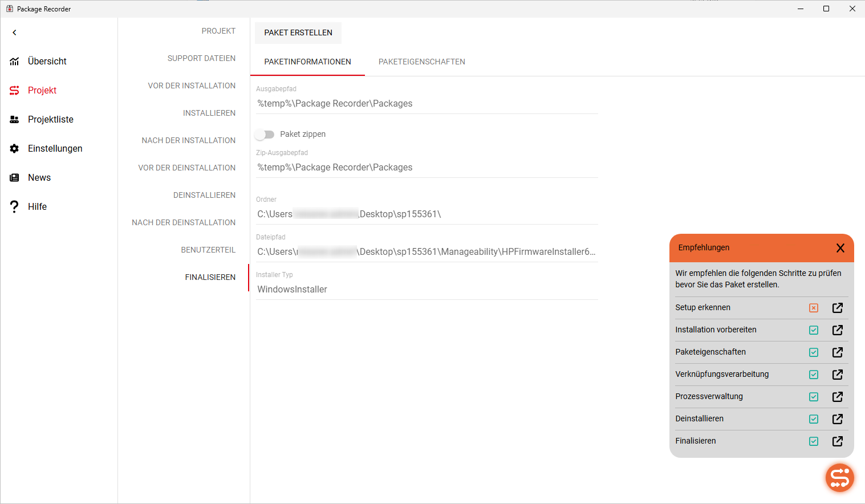The height and width of the screenshot is (504, 865).
Task: Open external link for Setup erkennen
Action: point(837,308)
